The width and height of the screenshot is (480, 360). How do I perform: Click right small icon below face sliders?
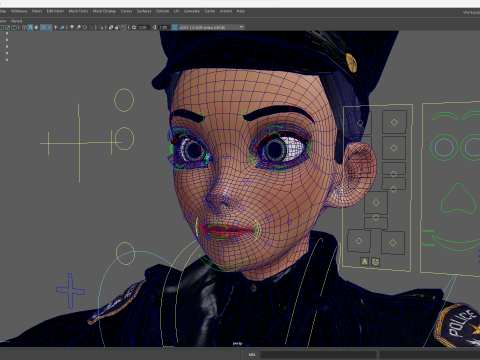click(x=375, y=262)
